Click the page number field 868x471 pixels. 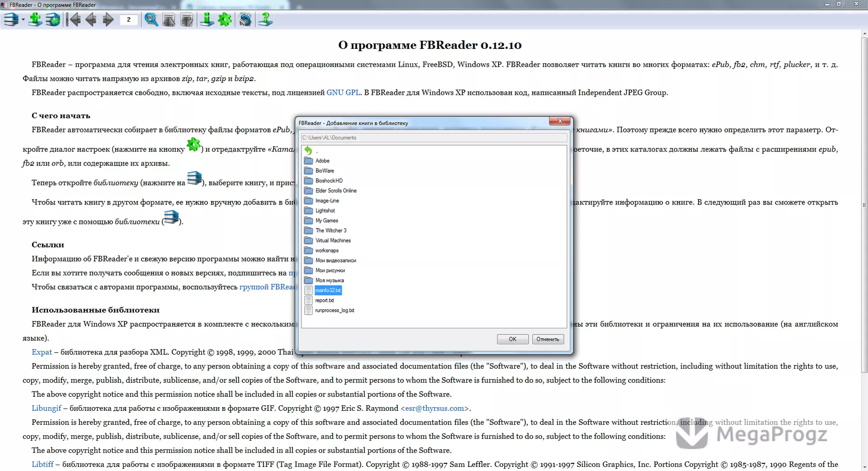click(x=129, y=19)
